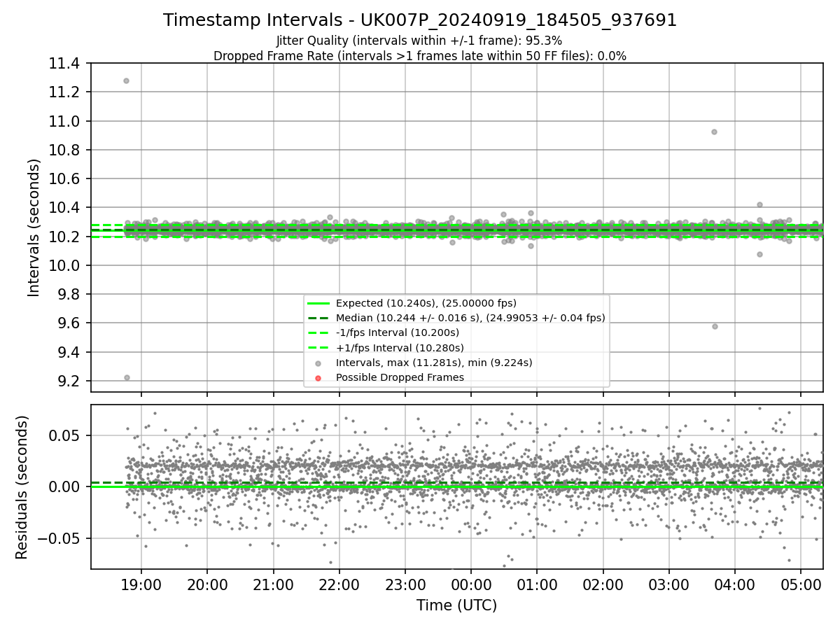Click the '19:00' x-axis tick label
Viewport: 840px width, 630px height.
click(141, 584)
